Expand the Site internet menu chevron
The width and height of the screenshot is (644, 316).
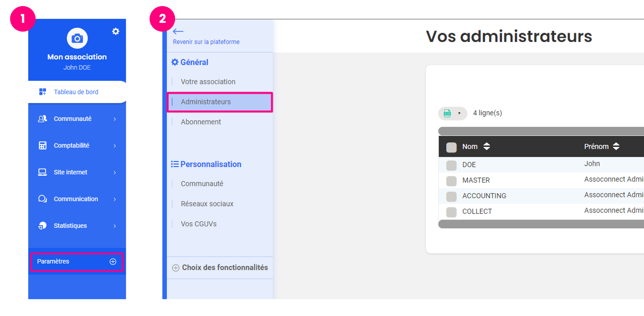pyautogui.click(x=115, y=172)
